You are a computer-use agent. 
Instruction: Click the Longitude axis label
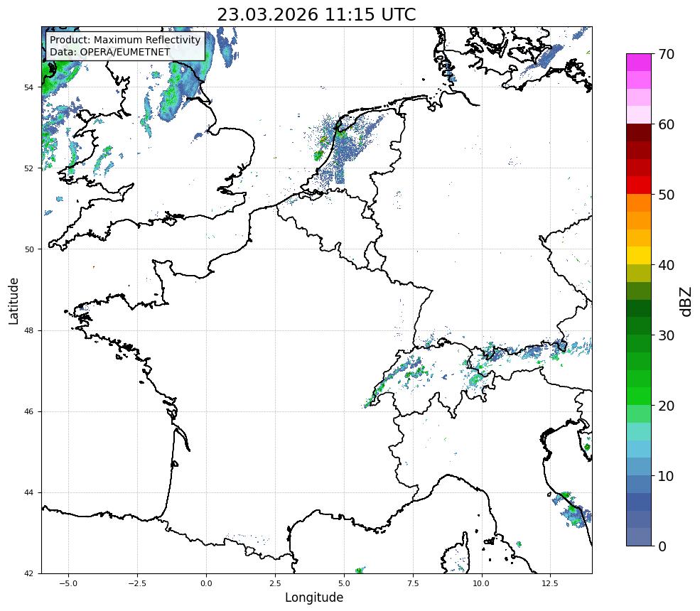(x=314, y=598)
